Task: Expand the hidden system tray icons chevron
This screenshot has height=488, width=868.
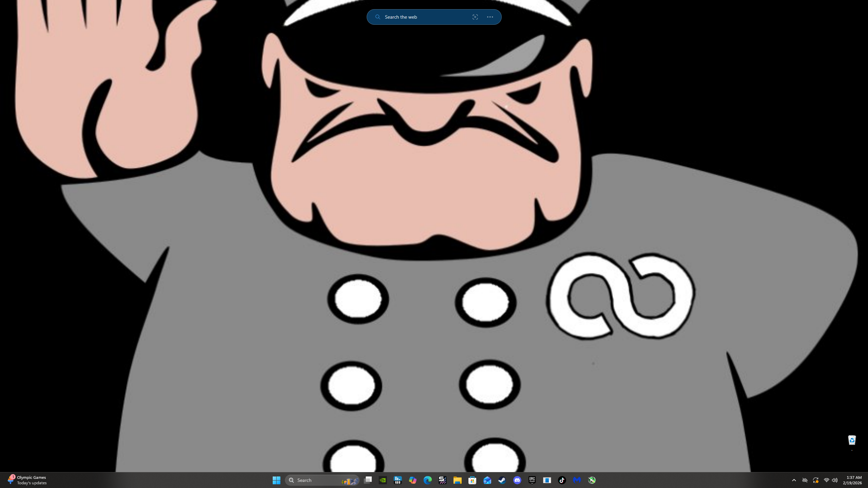Action: click(x=794, y=480)
